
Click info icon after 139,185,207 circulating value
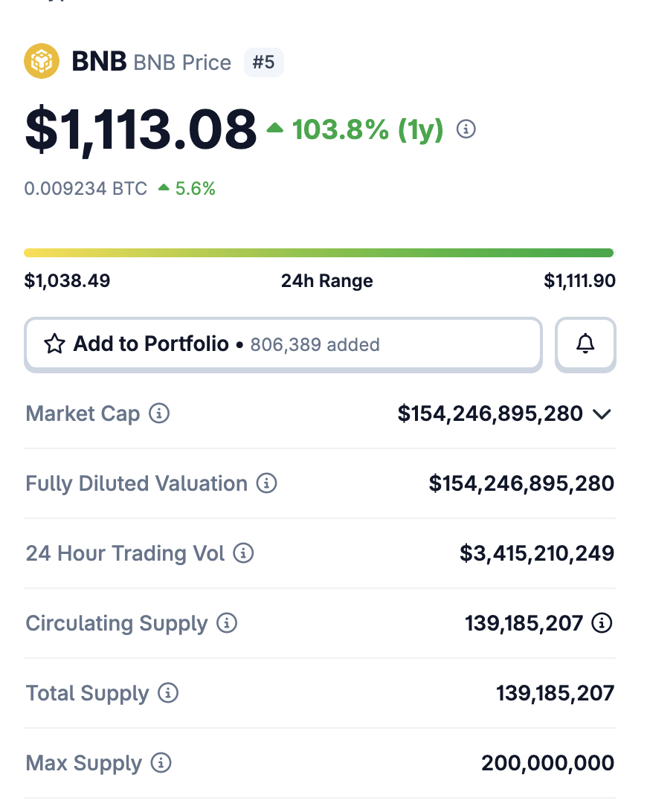(602, 623)
